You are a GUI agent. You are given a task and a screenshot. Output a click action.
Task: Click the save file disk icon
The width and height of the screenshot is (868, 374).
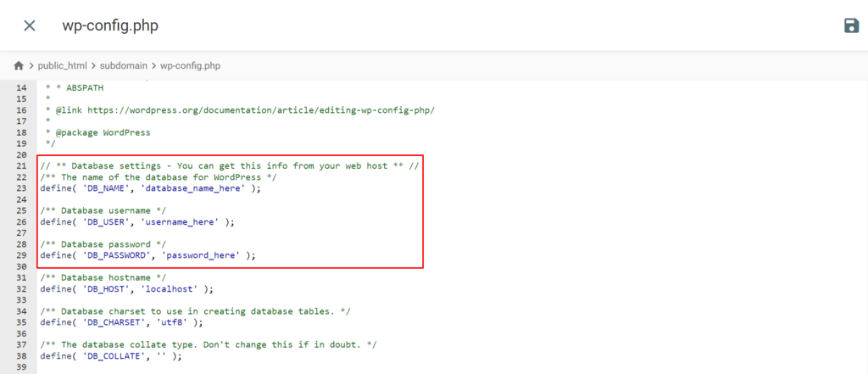coord(851,25)
